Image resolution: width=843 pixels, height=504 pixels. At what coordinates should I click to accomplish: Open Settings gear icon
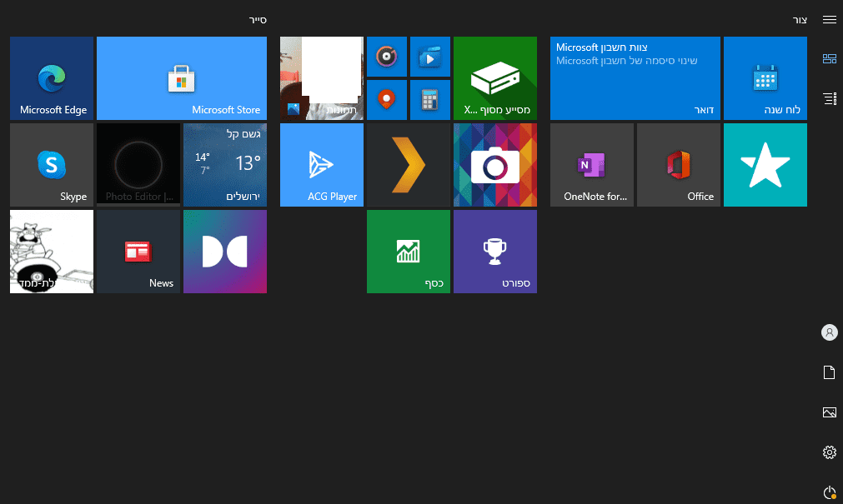830,452
